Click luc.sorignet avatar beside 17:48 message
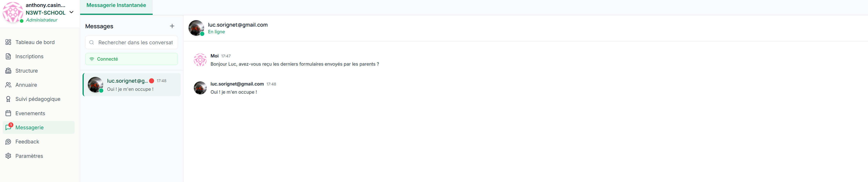This screenshot has height=182, width=868. tap(200, 88)
